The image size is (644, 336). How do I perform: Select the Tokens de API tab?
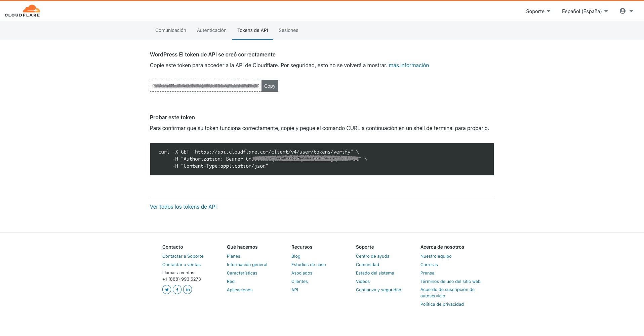[252, 30]
